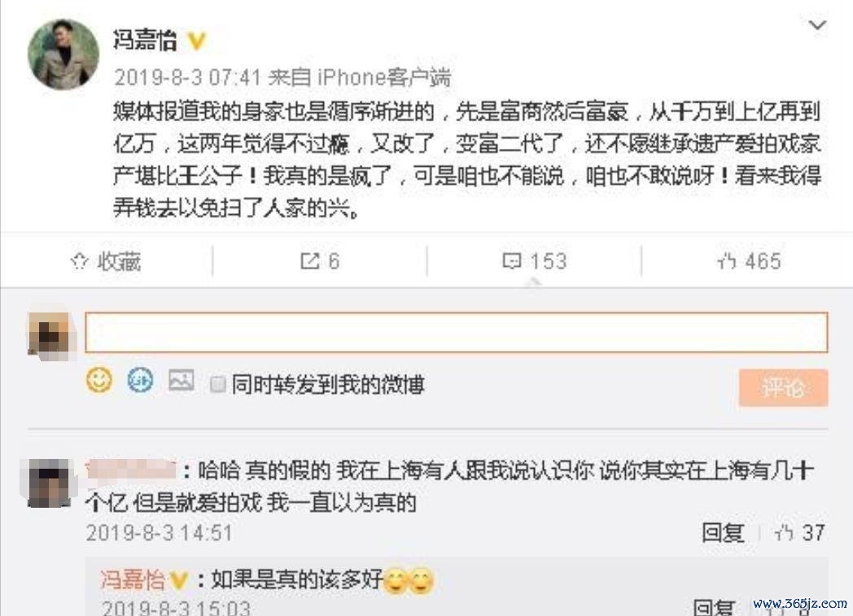The width and height of the screenshot is (853, 616).
Task: Check 同时转发到我的微博 checkbox
Action: [217, 384]
